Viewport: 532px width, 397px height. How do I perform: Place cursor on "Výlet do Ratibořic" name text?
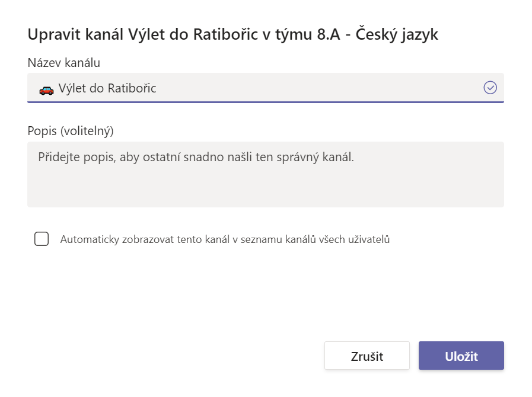point(107,89)
